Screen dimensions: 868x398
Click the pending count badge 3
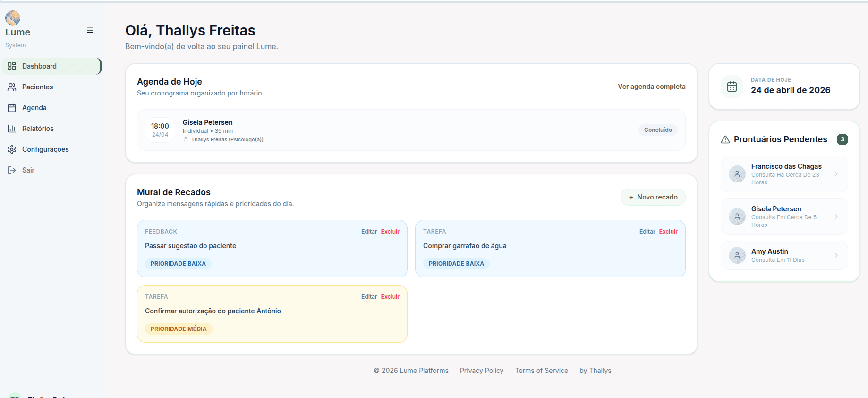(842, 139)
